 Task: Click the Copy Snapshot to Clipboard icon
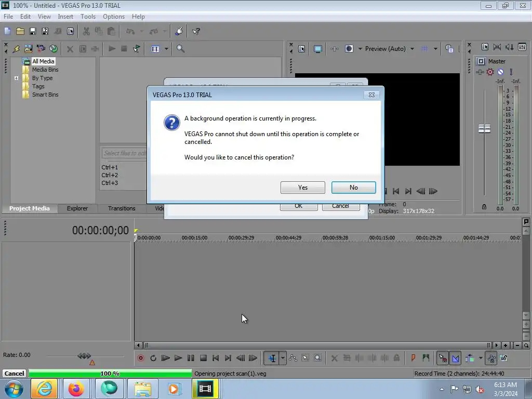click(x=449, y=48)
